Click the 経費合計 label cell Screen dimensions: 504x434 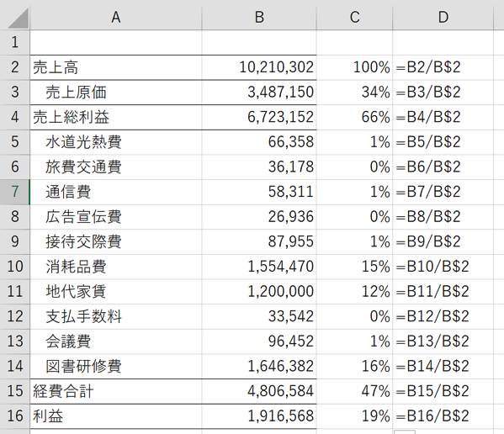pyautogui.click(x=116, y=391)
